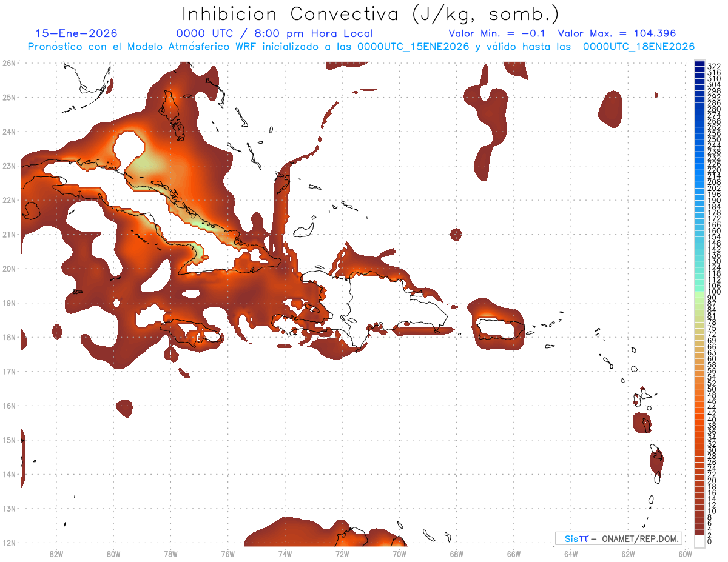The image size is (728, 562).
Task: Click the "24N" latitude label
Action: pos(9,132)
